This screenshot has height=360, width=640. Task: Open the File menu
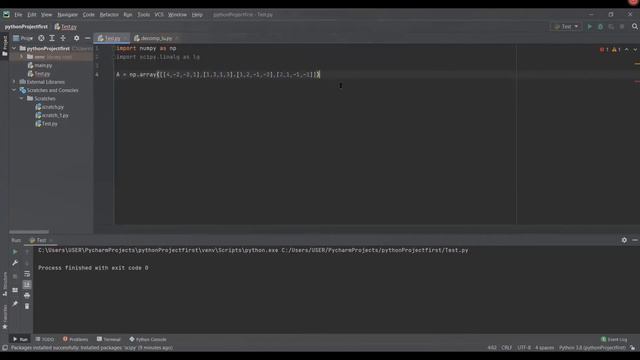click(18, 15)
